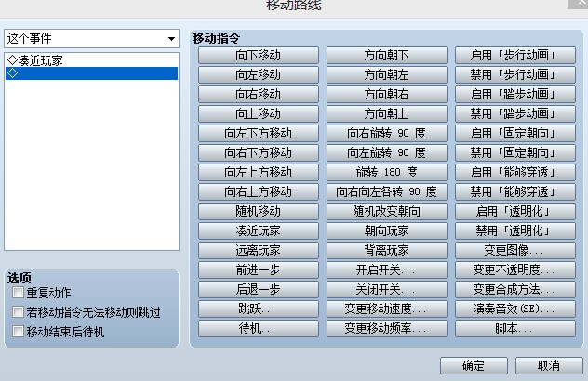Click 启用「固定朝向」 button

515,134
